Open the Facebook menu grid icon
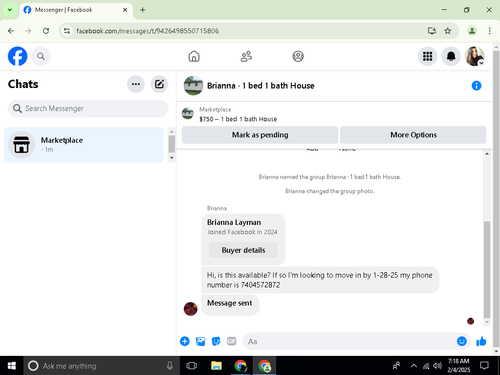This screenshot has width=500, height=375. 427,56
